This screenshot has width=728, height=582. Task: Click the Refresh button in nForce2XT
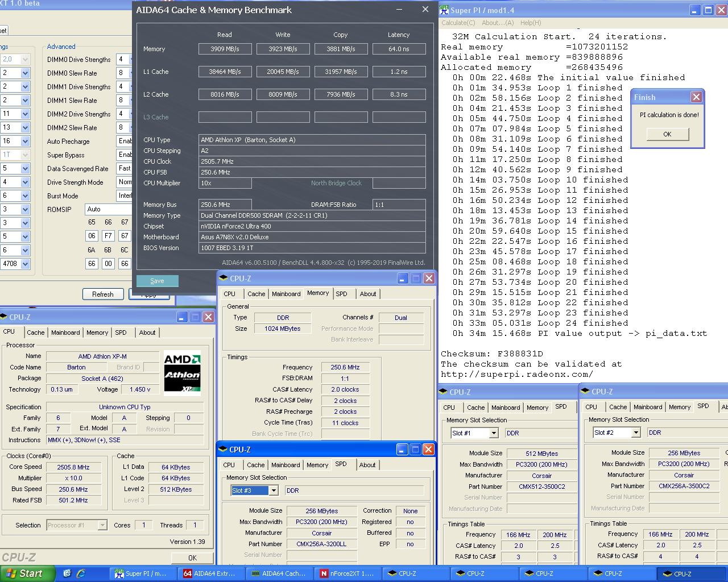point(102,294)
